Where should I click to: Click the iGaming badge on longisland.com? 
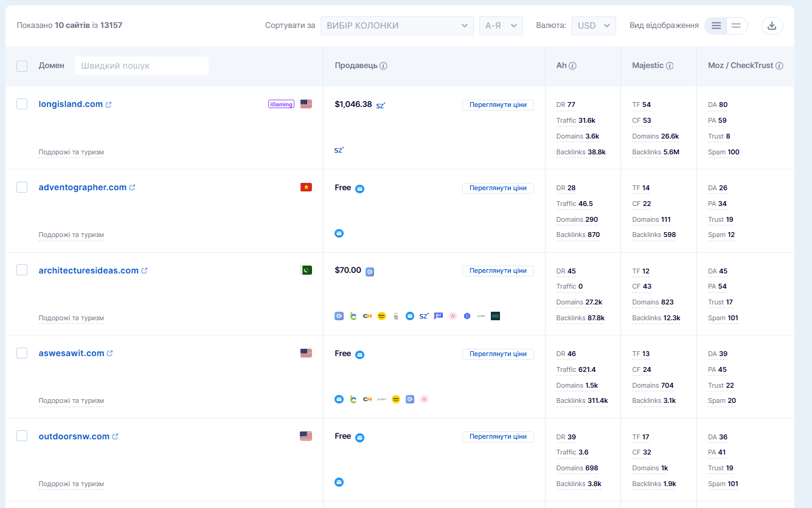[x=281, y=104]
